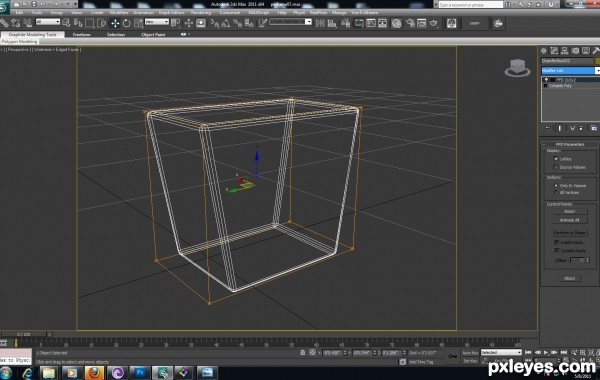Screen dimensions: 600x380
Task: Click the Select and Link chain icon
Action: pos(4,23)
